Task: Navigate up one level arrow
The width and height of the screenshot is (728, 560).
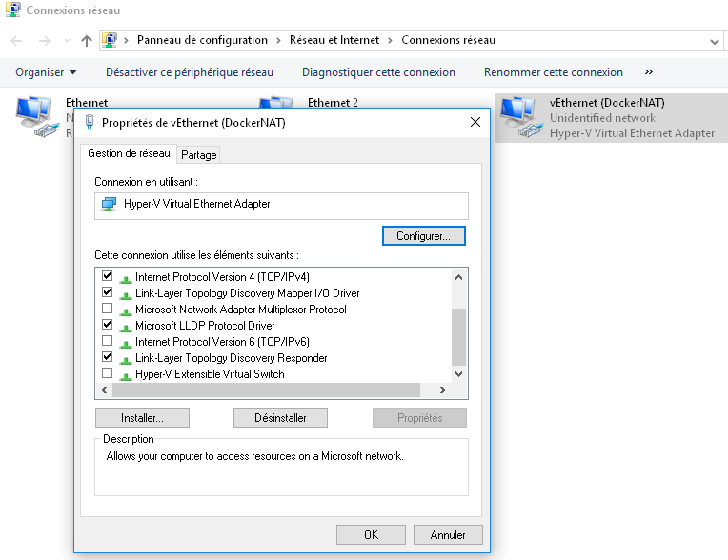Action: coord(87,41)
